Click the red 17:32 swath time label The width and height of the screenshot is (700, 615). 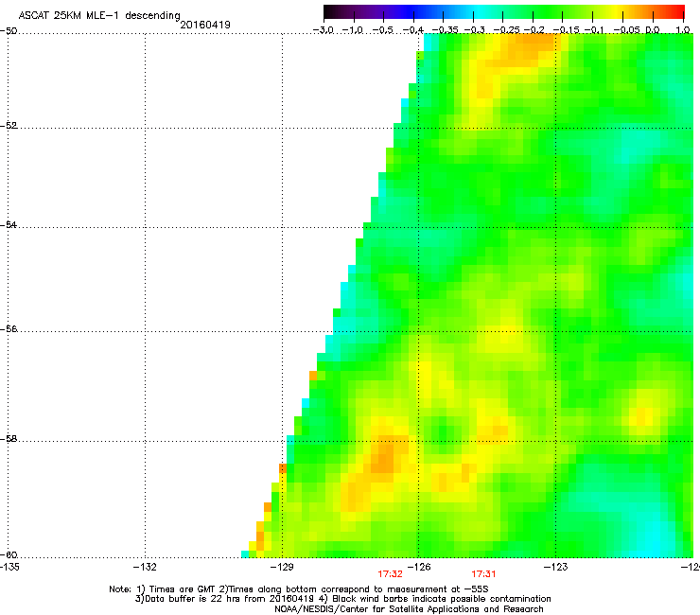point(390,574)
